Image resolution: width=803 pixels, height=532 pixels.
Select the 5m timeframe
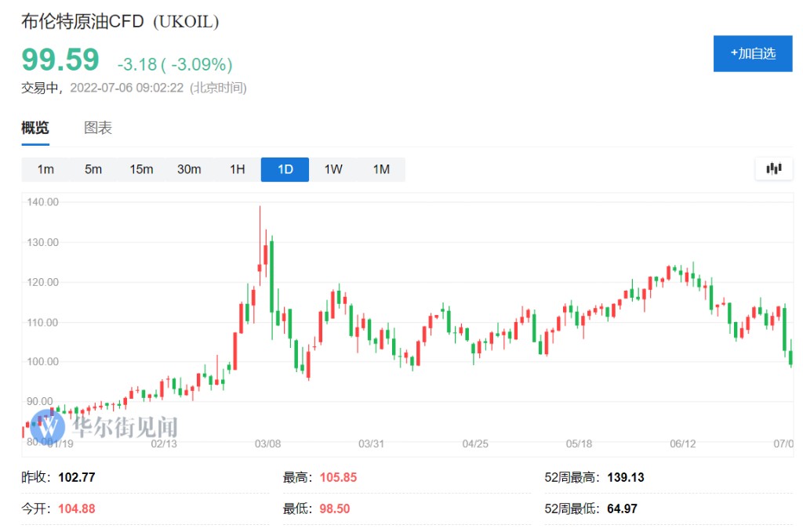(93, 169)
